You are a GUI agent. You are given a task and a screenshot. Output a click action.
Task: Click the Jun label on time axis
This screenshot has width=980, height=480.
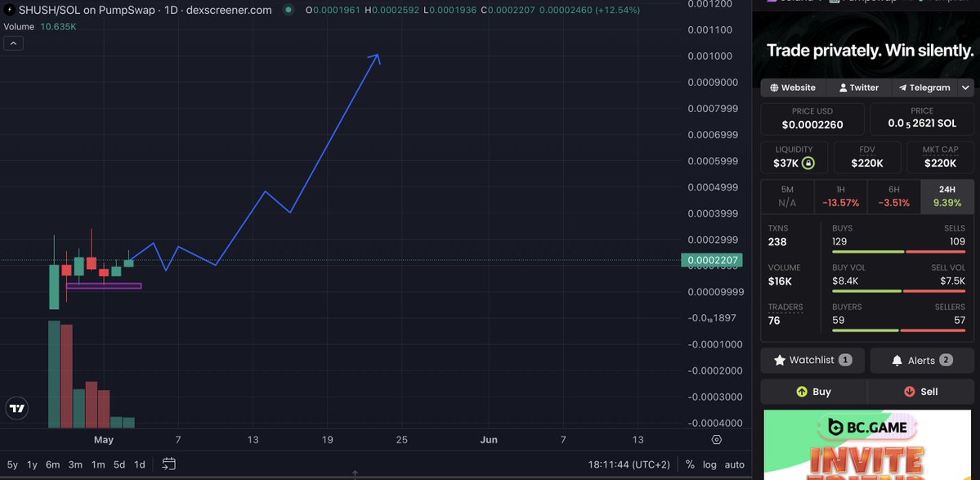[x=489, y=440]
